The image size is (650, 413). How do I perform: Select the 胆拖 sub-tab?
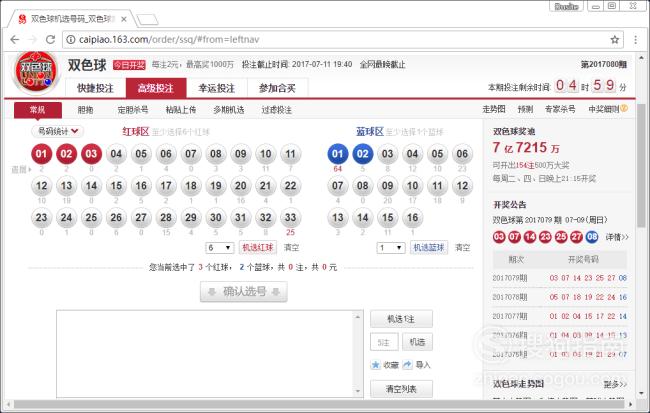(x=85, y=110)
